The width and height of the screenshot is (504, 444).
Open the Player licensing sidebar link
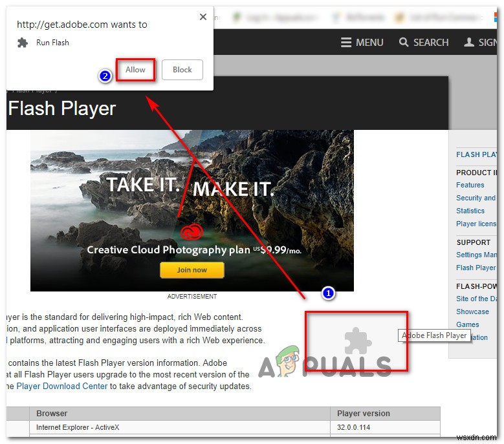(476, 224)
